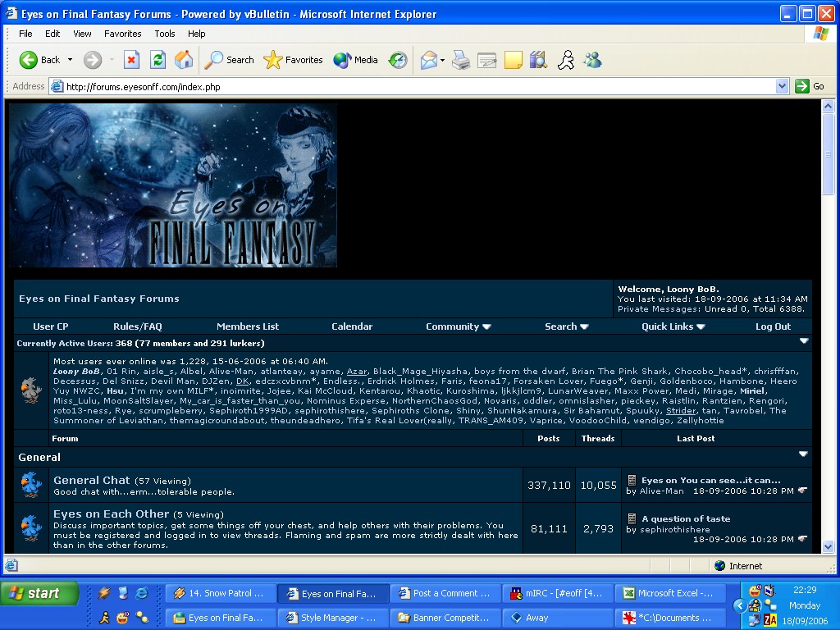Click the Winamp lightning Quick Launch icon
Viewport: 840px width, 630px height.
(x=104, y=593)
